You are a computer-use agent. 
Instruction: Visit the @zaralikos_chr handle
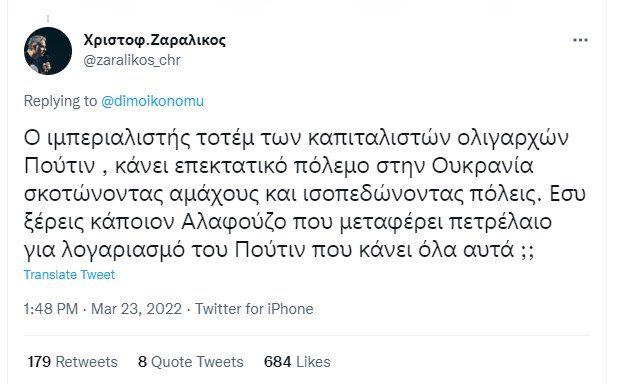click(x=132, y=60)
